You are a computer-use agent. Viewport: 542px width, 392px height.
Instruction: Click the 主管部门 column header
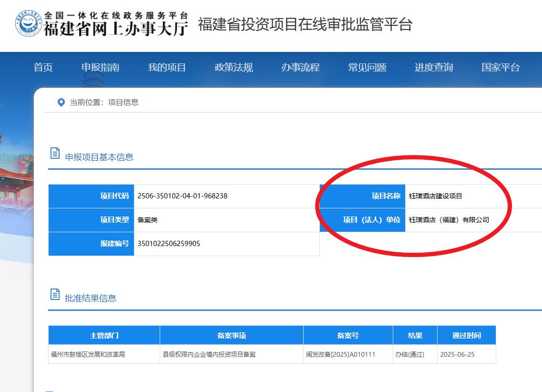[x=104, y=335]
